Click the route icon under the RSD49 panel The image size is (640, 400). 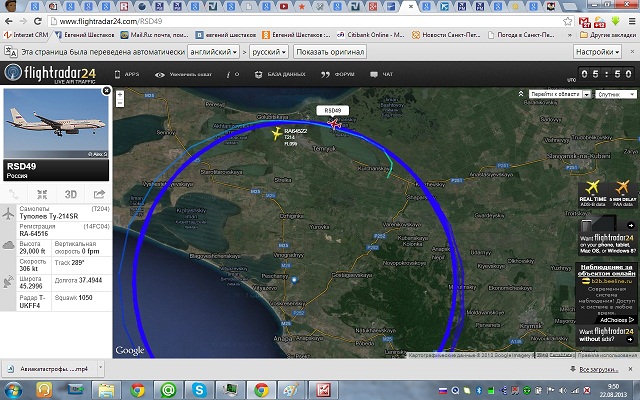(13, 194)
